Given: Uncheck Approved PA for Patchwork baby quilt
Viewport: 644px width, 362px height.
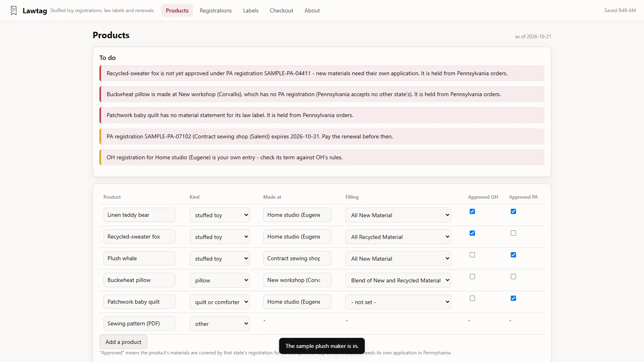Looking at the screenshot, I should tap(513, 298).
